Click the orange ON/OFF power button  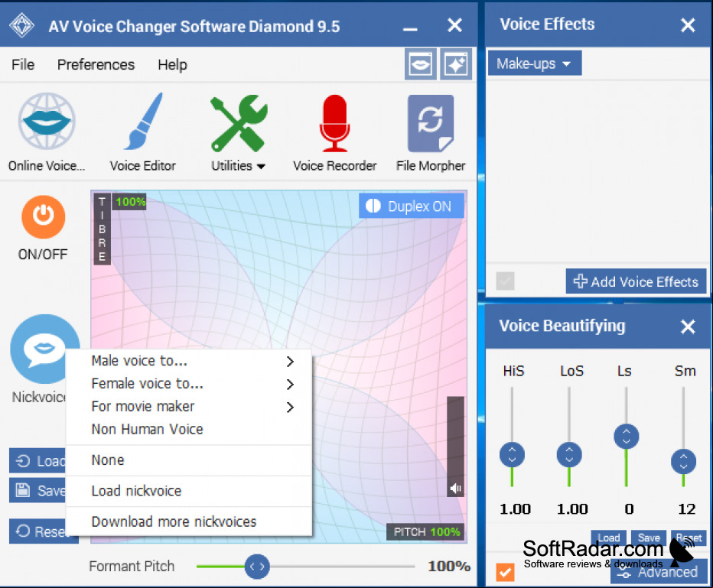tap(43, 216)
